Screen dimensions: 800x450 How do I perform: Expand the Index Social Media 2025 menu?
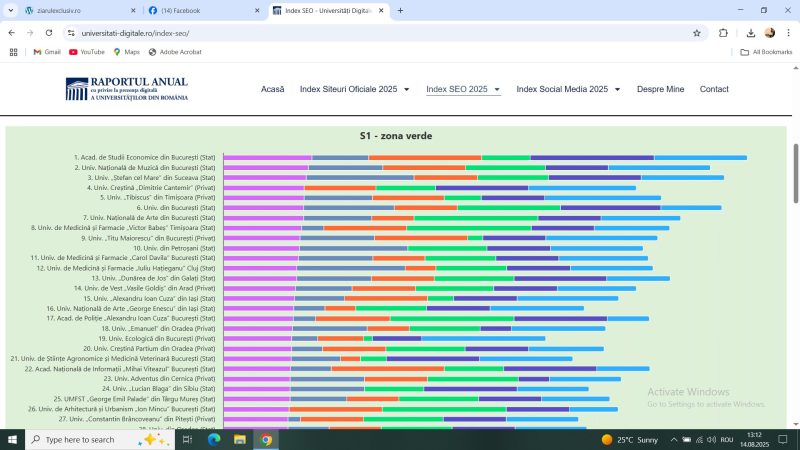tap(568, 89)
